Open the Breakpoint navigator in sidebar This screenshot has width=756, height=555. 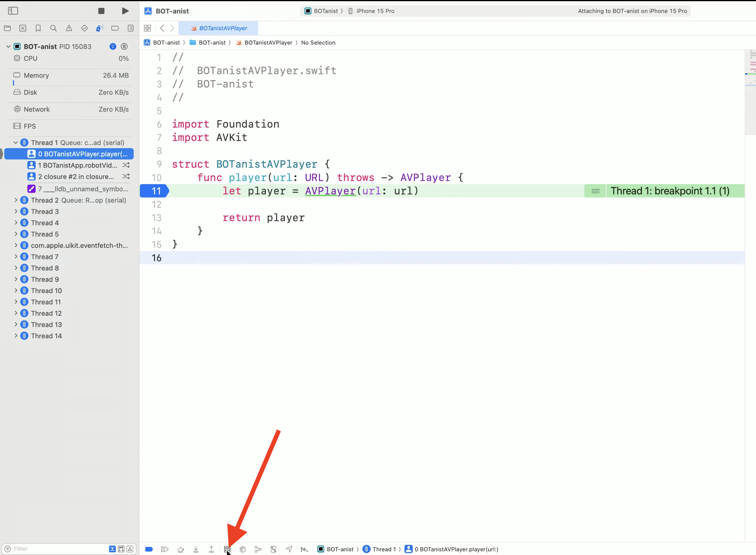(115, 28)
